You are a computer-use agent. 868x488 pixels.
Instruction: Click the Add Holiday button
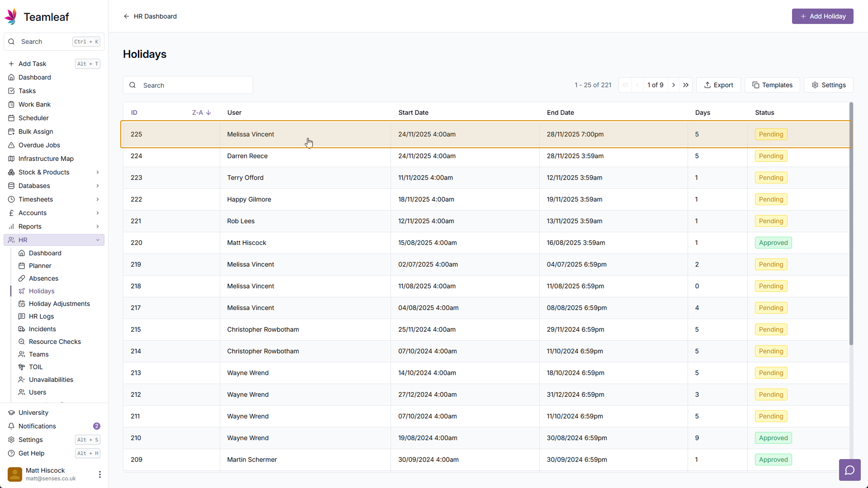822,16
